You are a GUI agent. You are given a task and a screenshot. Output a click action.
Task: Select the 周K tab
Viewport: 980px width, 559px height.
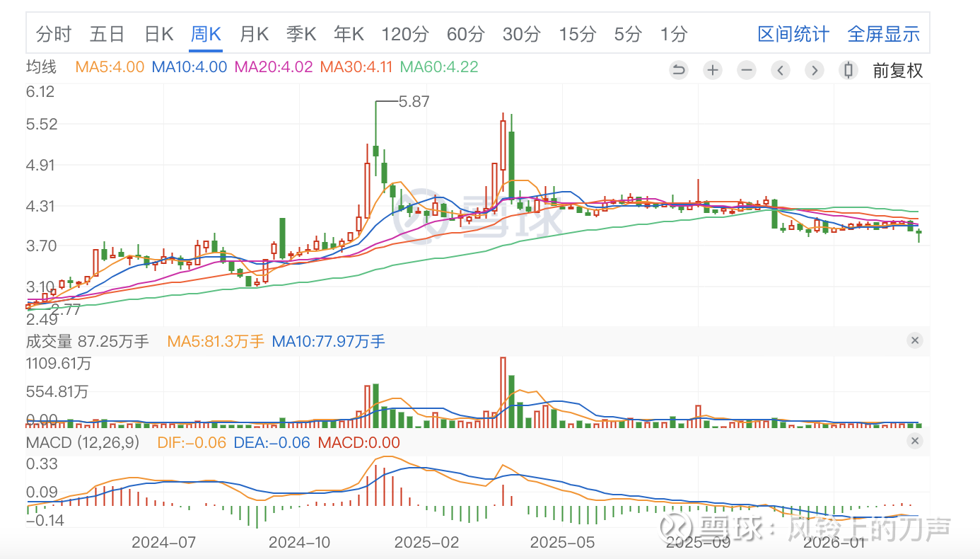[206, 34]
